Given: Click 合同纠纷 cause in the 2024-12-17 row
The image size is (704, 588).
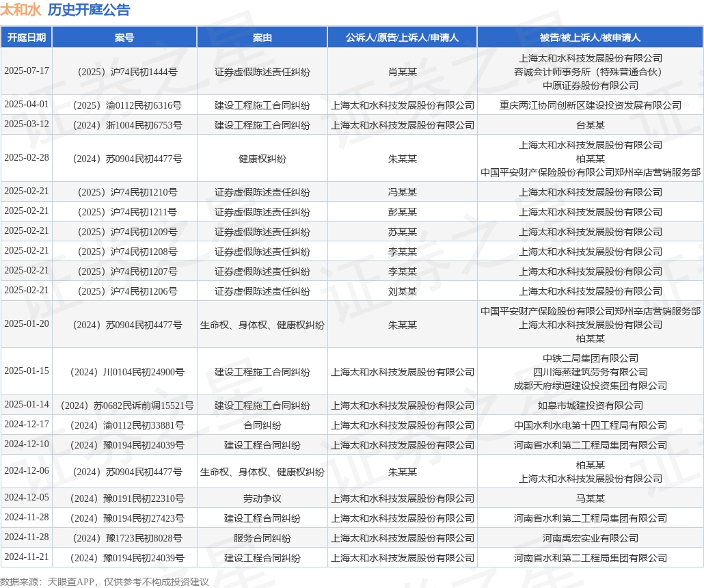Looking at the screenshot, I should click(262, 425).
